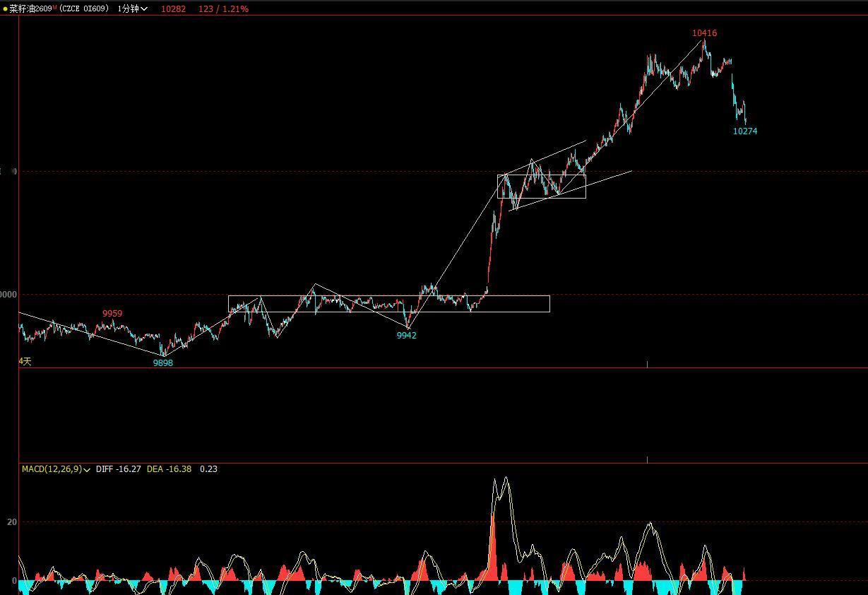Click the high price label 10416
The height and width of the screenshot is (595, 868).
[704, 33]
